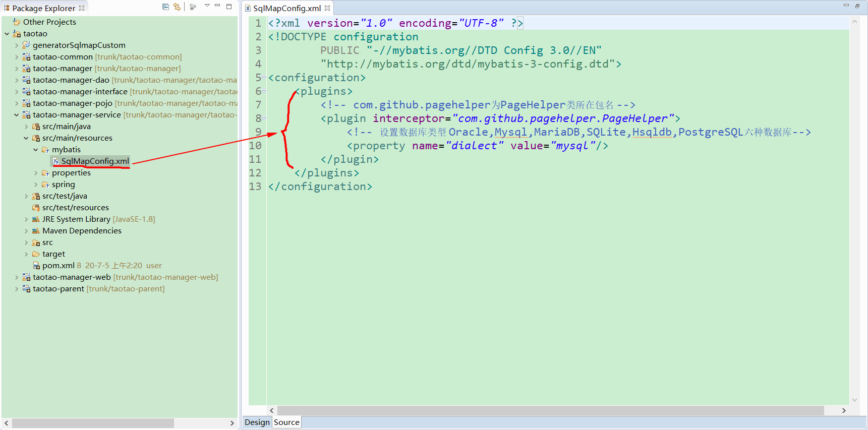Collapse the taotao working set
Viewport: 868px width, 430px height.
[x=7, y=34]
